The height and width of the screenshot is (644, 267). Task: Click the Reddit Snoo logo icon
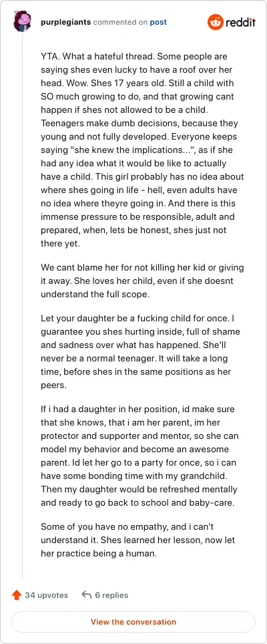click(x=215, y=22)
